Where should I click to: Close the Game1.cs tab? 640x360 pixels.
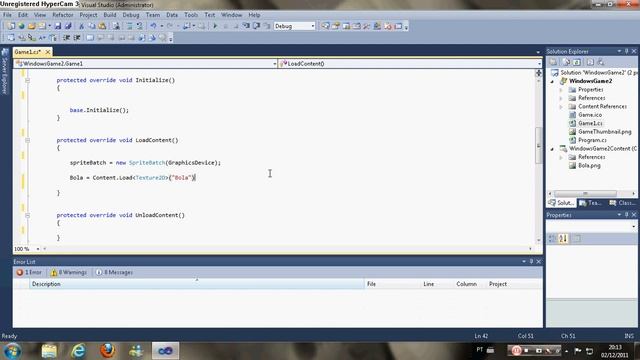click(48, 52)
